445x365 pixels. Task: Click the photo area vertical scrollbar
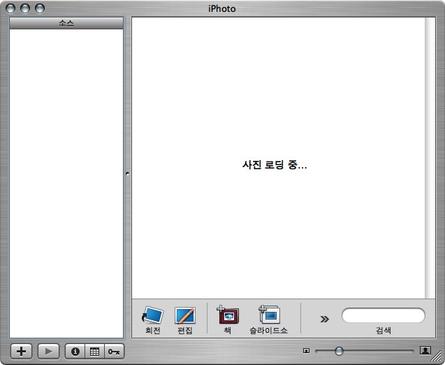[x=430, y=158]
